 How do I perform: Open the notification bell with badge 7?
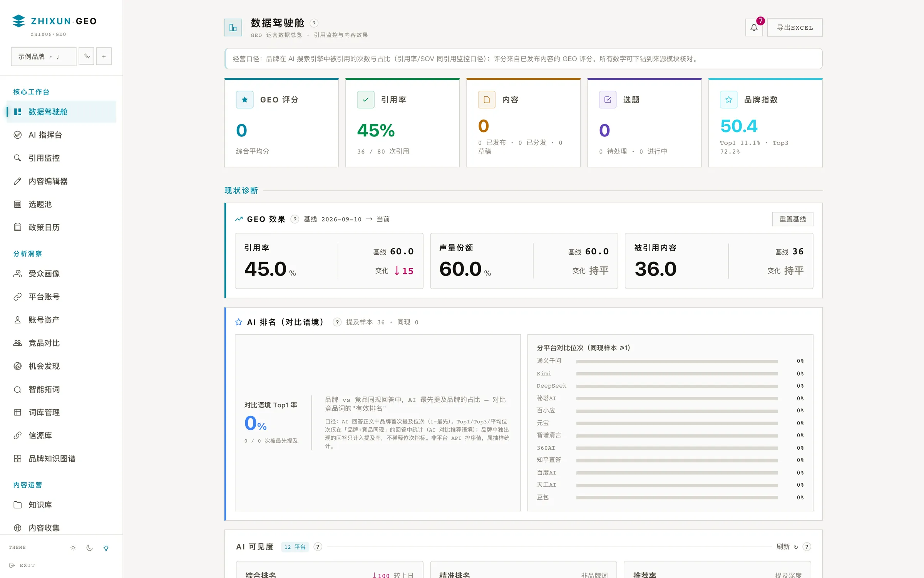click(x=754, y=27)
